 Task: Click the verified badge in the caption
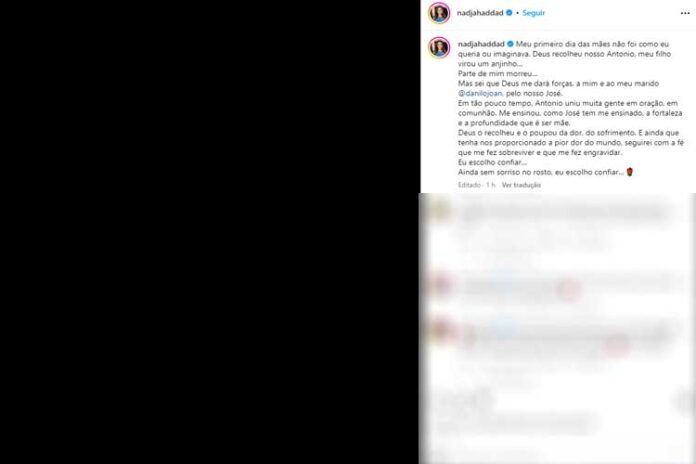(x=510, y=44)
